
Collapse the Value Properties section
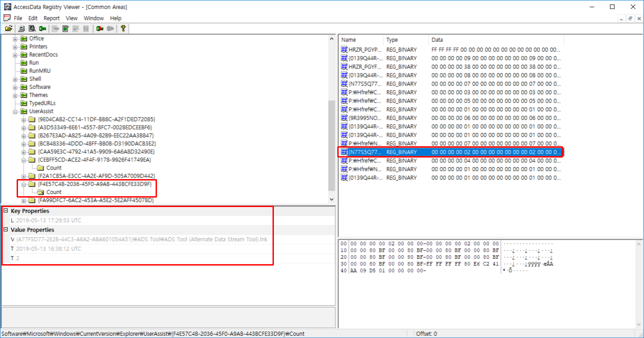(6, 230)
